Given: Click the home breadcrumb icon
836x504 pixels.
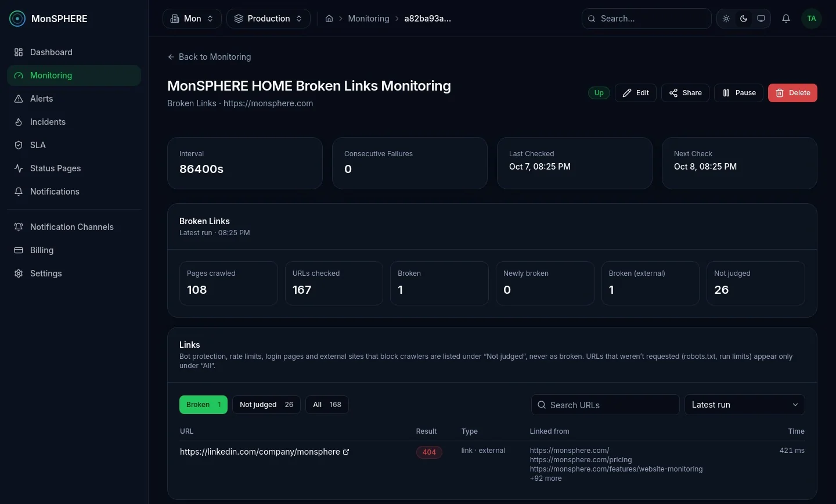Looking at the screenshot, I should point(329,19).
